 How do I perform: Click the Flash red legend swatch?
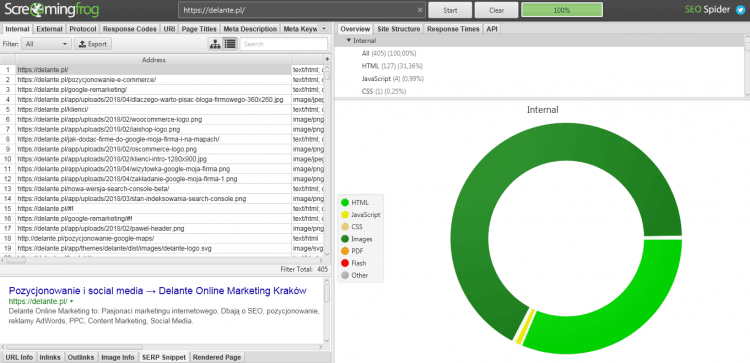(344, 263)
